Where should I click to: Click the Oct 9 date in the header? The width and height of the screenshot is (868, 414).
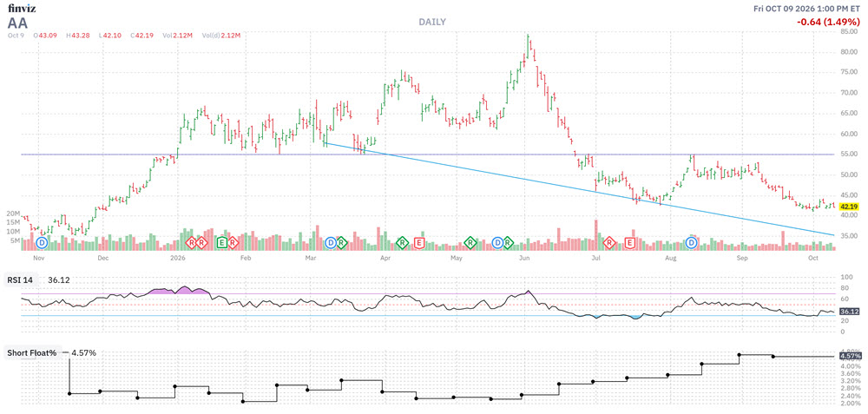(x=16, y=36)
